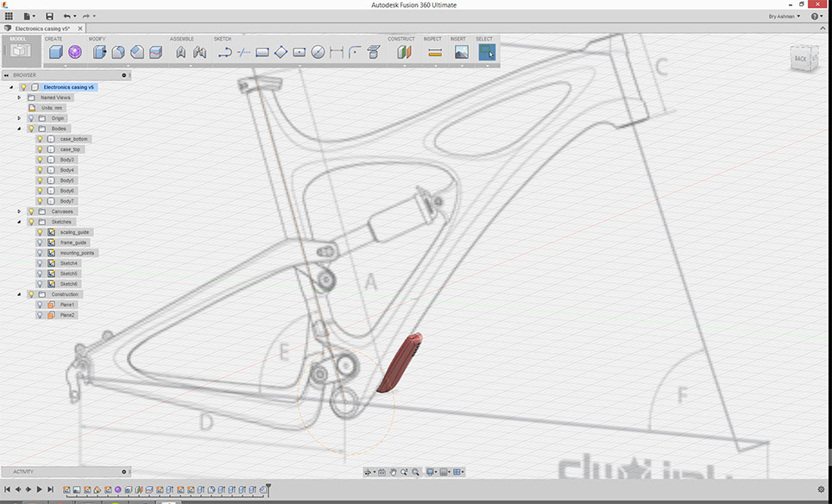Select the Box creation tool
Image resolution: width=832 pixels, height=504 pixels.
(x=56, y=52)
